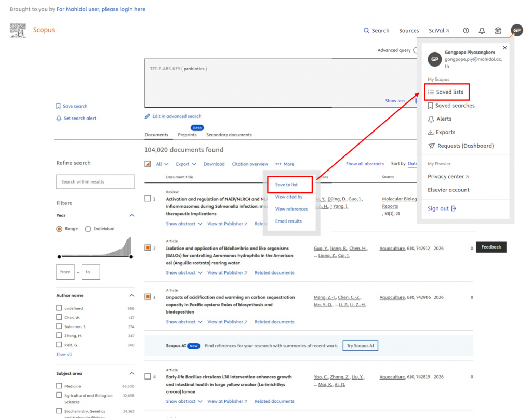Switch to the Preprints tab
The height and width of the screenshot is (418, 532).
click(x=187, y=135)
